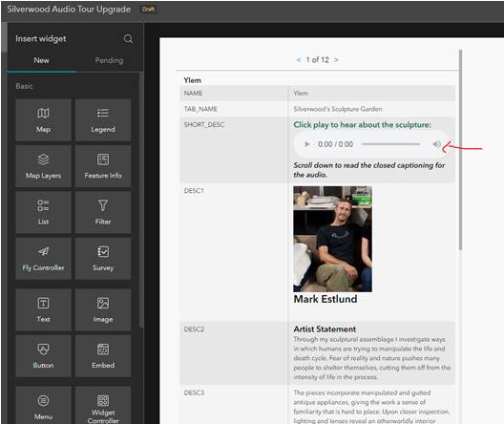Image resolution: width=504 pixels, height=424 pixels.
Task: Click the Insert widget panel title
Action: click(x=41, y=39)
